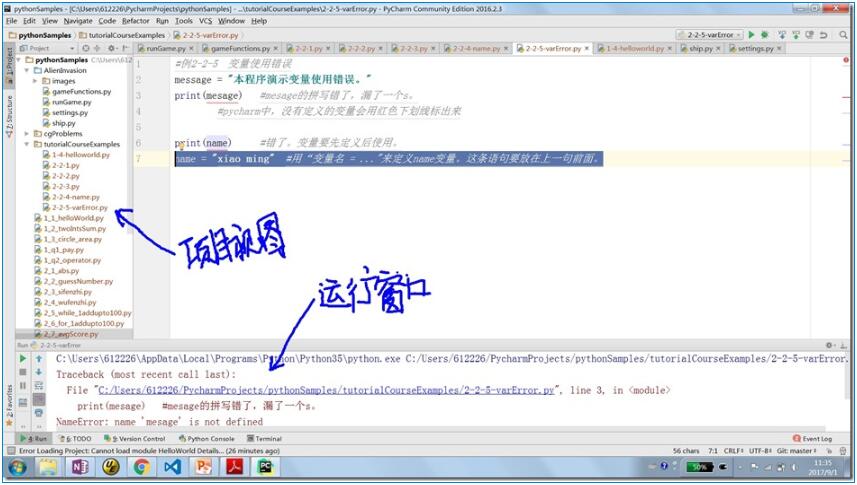Image resolution: width=857 pixels, height=485 pixels.
Task: Open Visual Studio Code from taskbar
Action: tap(172, 467)
